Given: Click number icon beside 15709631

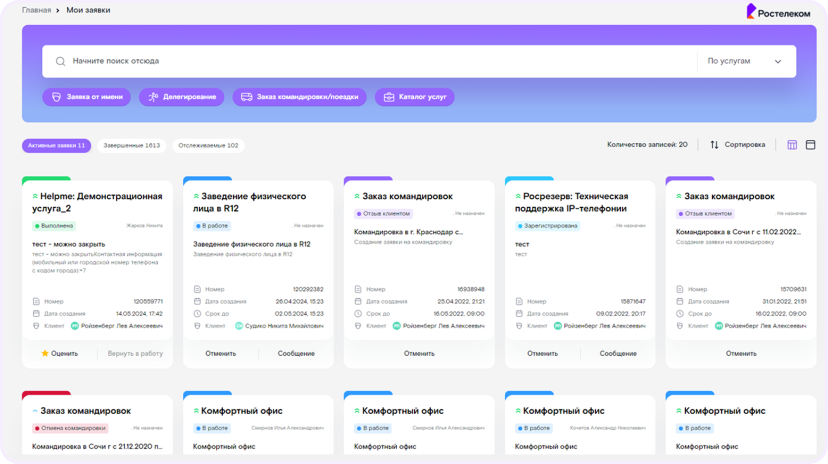Looking at the screenshot, I should point(680,289).
